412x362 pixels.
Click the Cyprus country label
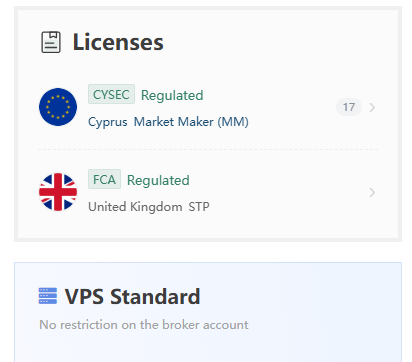(x=108, y=122)
